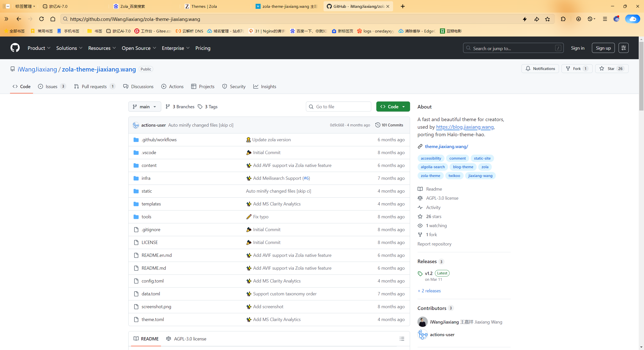This screenshot has width=644, height=350.
Task: Open the theme.toml file
Action: pos(153,319)
